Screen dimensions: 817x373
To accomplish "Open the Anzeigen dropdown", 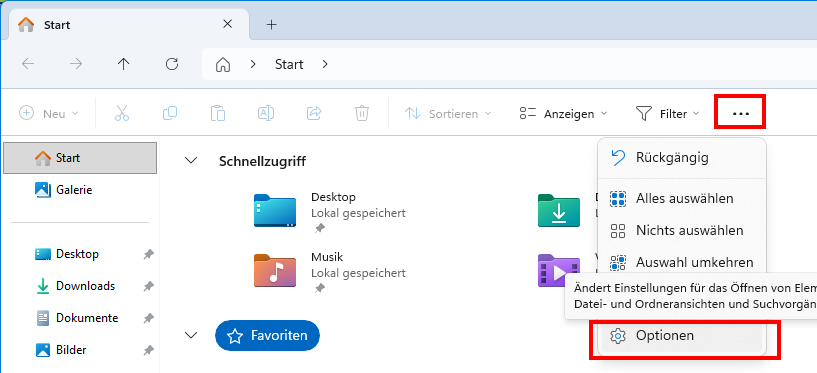I will coord(564,113).
